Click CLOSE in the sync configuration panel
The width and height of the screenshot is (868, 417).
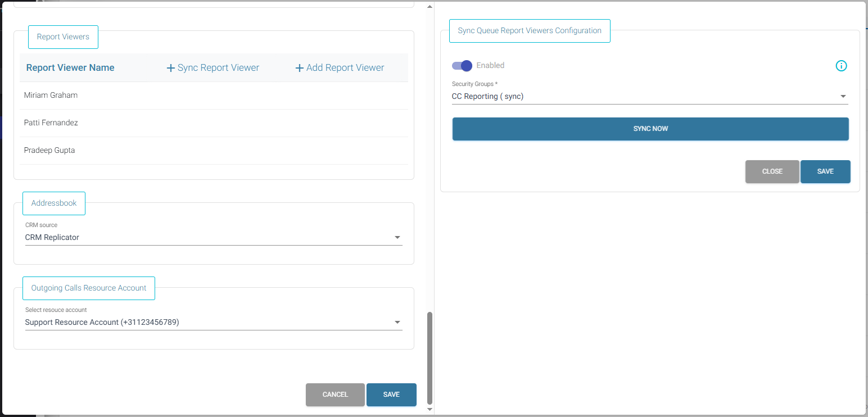point(772,171)
